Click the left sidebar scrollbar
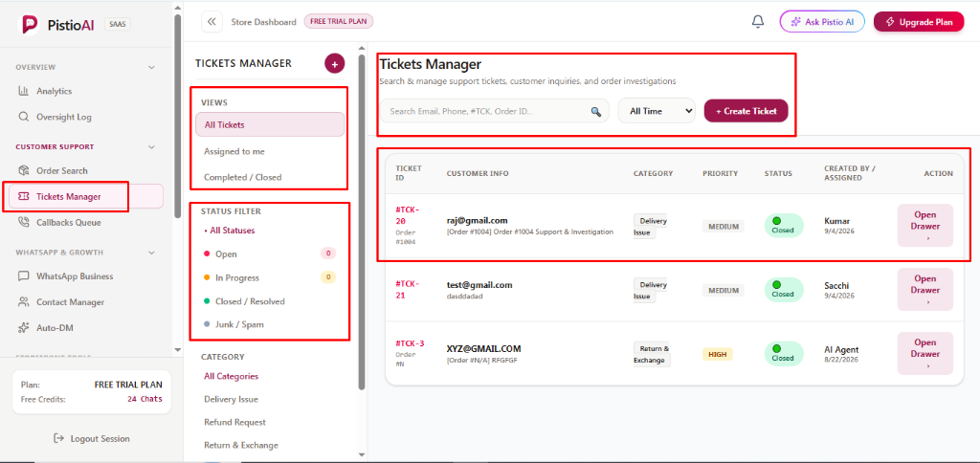 pyautogui.click(x=178, y=116)
